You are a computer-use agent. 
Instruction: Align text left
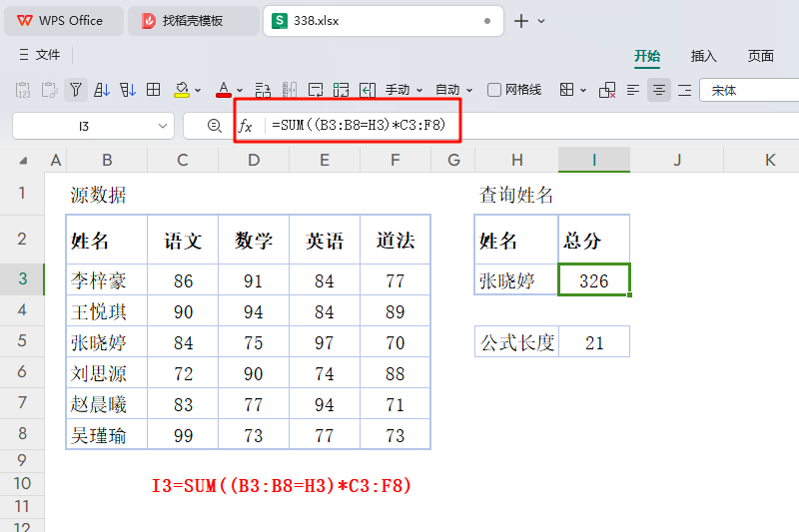[633, 90]
